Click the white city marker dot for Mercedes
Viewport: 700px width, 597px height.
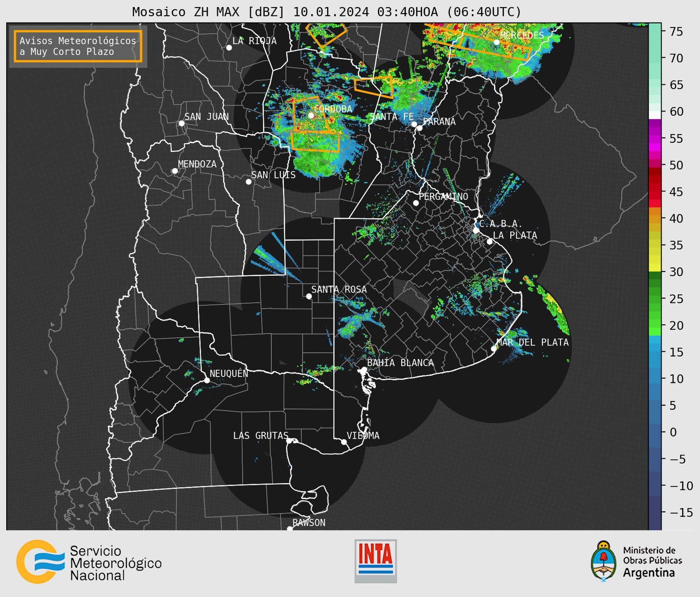497,42
